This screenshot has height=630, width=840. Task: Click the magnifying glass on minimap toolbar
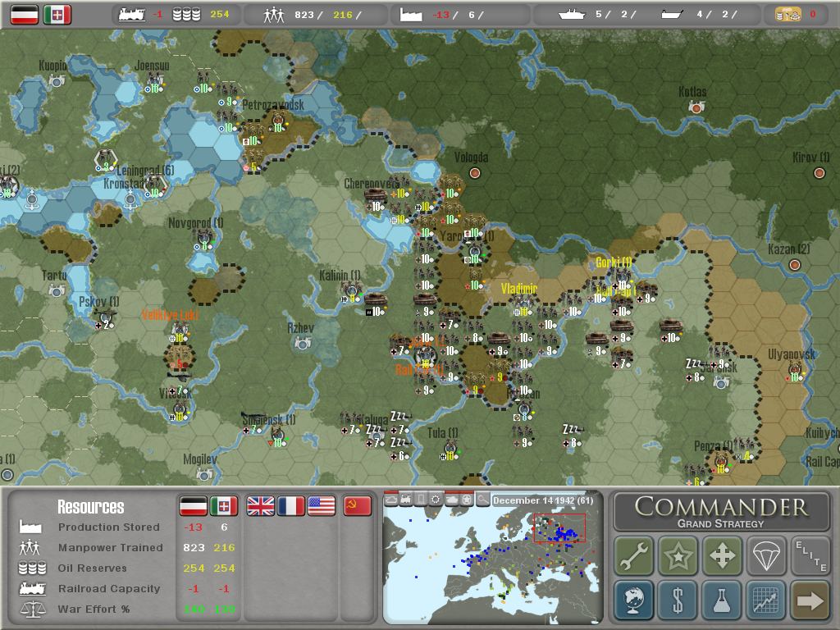click(483, 500)
